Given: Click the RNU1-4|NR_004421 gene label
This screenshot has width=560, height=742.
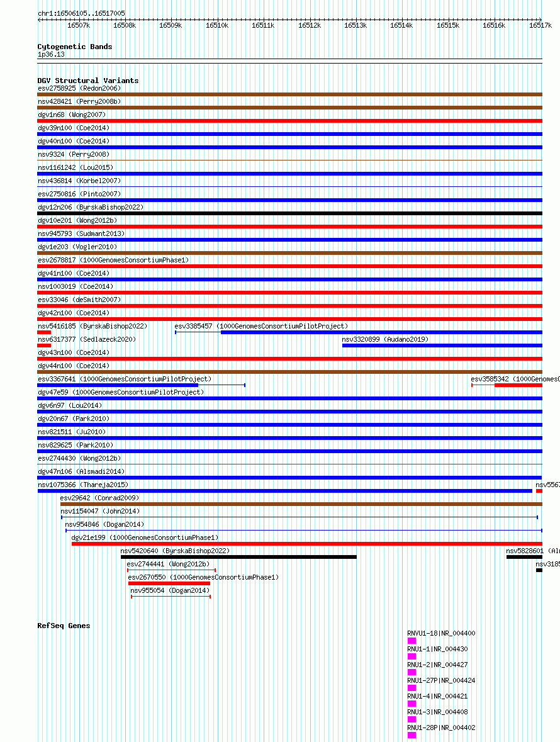Looking at the screenshot, I should tap(437, 697).
